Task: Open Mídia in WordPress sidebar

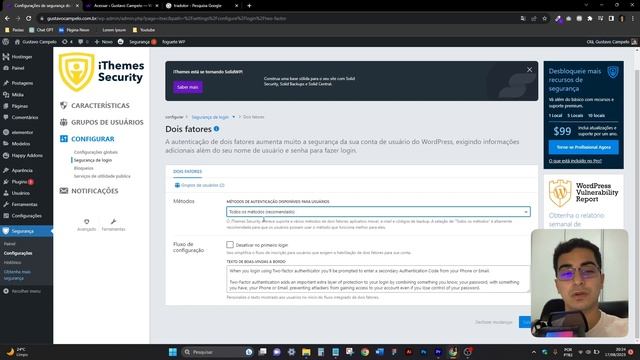Action: (x=18, y=94)
